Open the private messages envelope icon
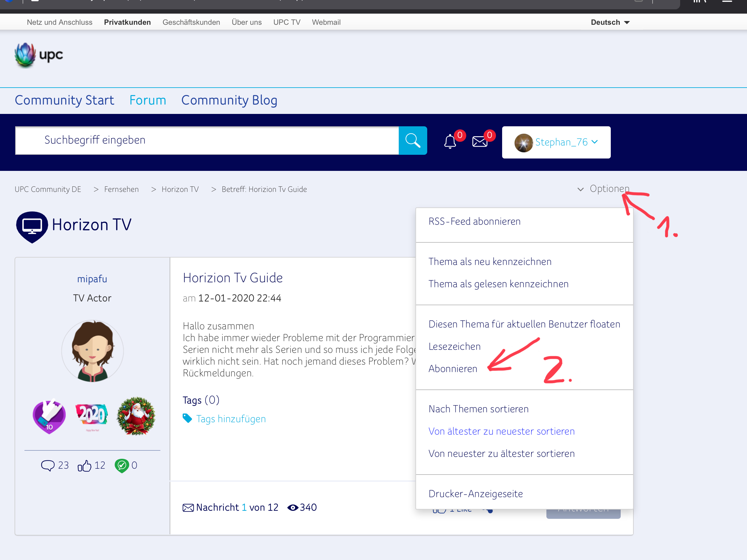 tap(479, 141)
